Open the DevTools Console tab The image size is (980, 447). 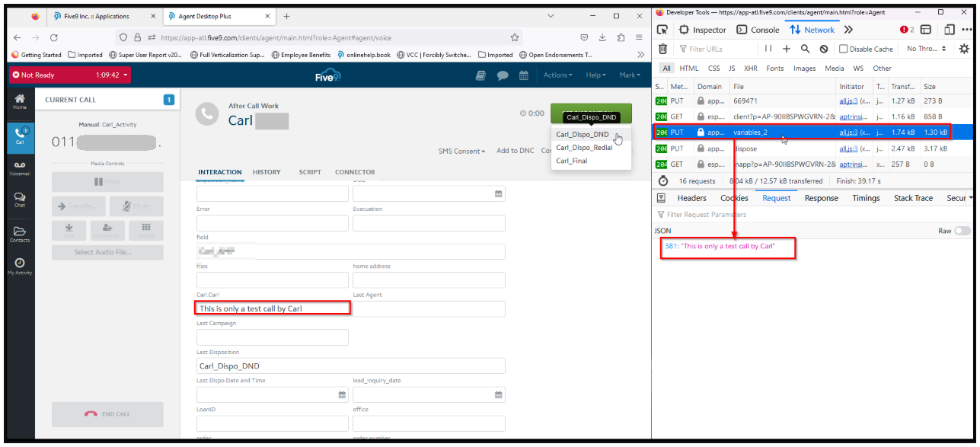(x=758, y=30)
